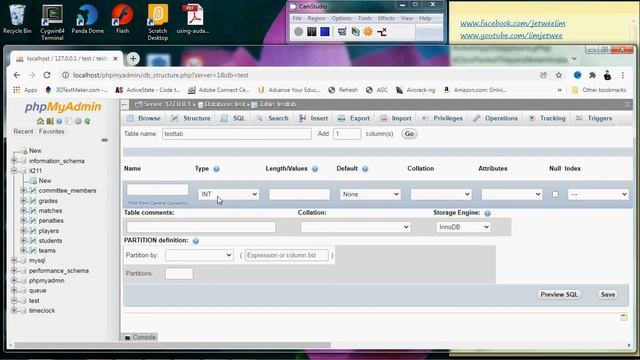Open the Index dropdown
This screenshot has width=640, height=360.
point(598,194)
